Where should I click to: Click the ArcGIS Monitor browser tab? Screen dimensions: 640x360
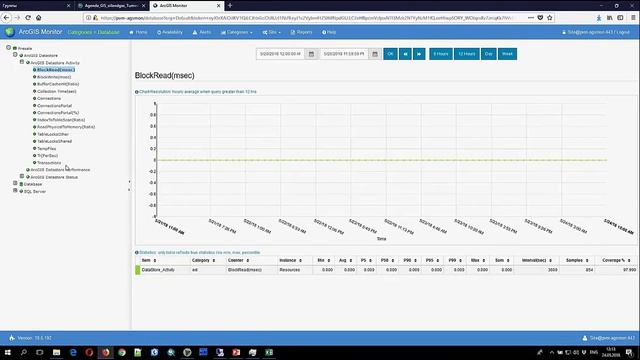point(187,6)
